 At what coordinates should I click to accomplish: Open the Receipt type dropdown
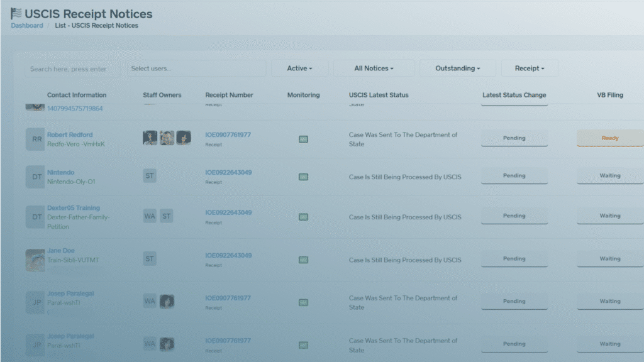pyautogui.click(x=530, y=69)
